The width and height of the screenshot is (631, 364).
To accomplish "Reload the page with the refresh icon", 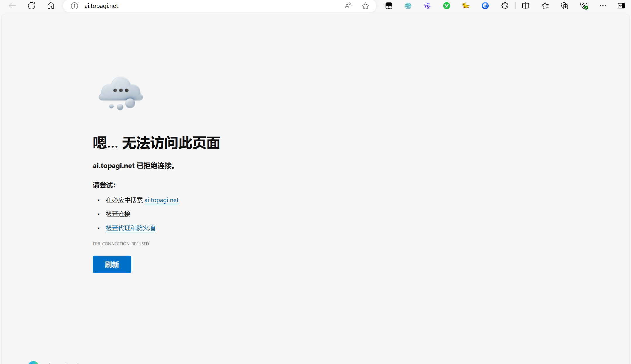I will tap(32, 6).
